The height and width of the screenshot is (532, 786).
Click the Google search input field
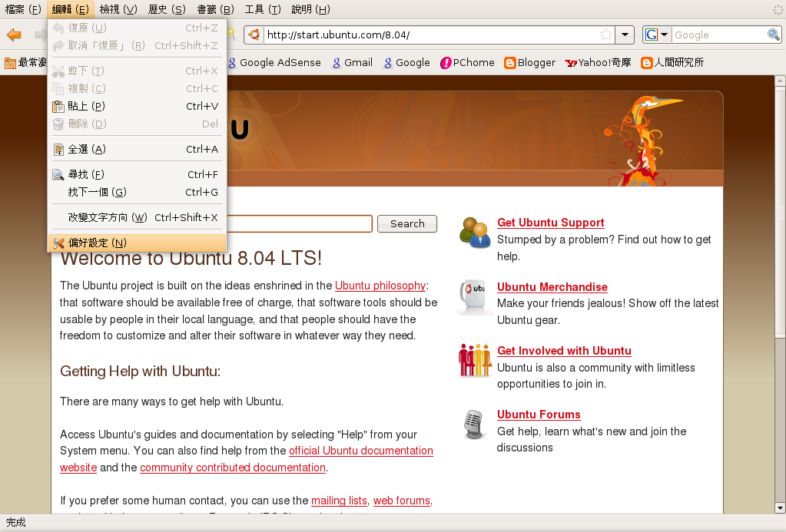click(x=719, y=35)
